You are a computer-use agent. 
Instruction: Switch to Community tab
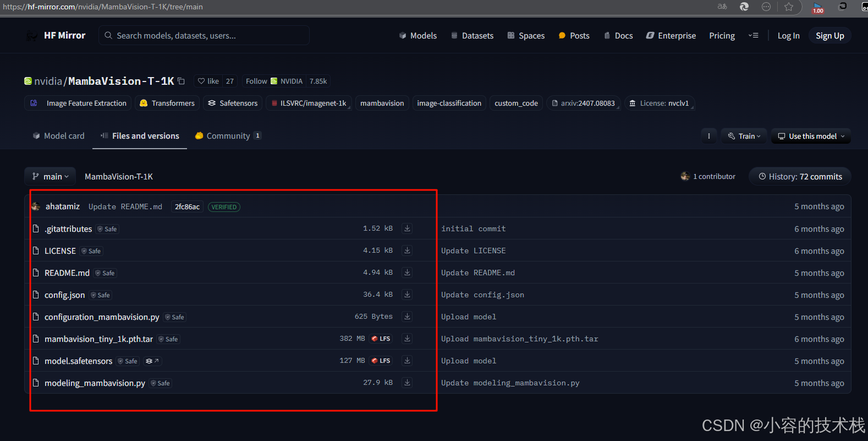point(228,135)
